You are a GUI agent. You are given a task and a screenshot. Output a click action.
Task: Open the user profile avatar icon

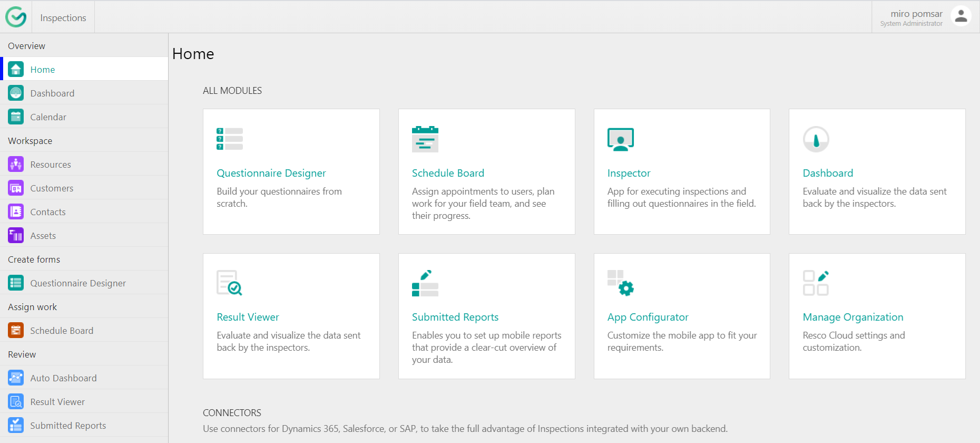coord(961,16)
